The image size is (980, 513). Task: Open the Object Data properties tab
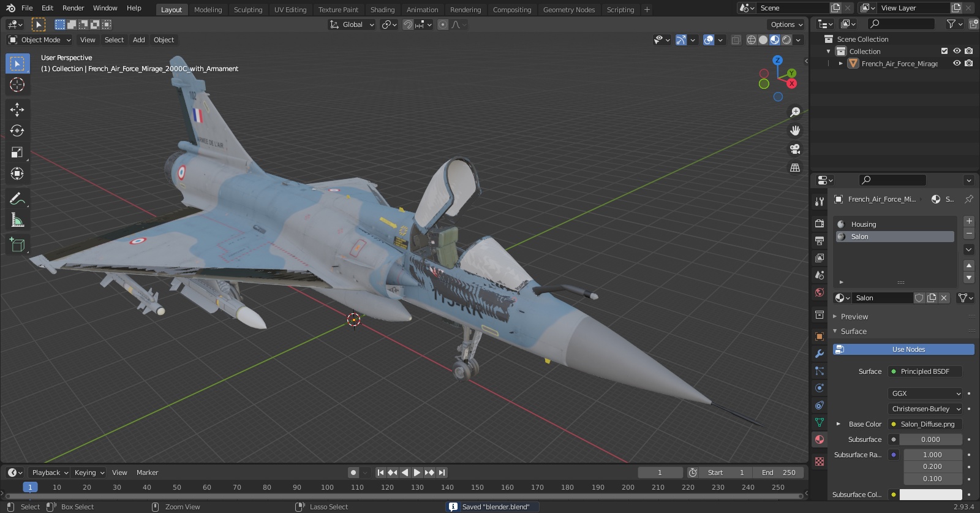tap(820, 422)
